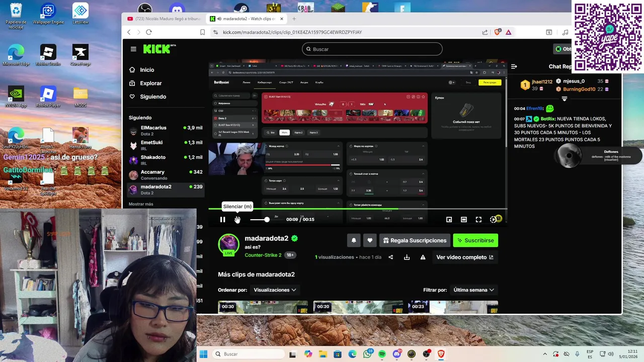Click the green Suscribirse button
This screenshot has height=362, width=644.
pos(475,240)
